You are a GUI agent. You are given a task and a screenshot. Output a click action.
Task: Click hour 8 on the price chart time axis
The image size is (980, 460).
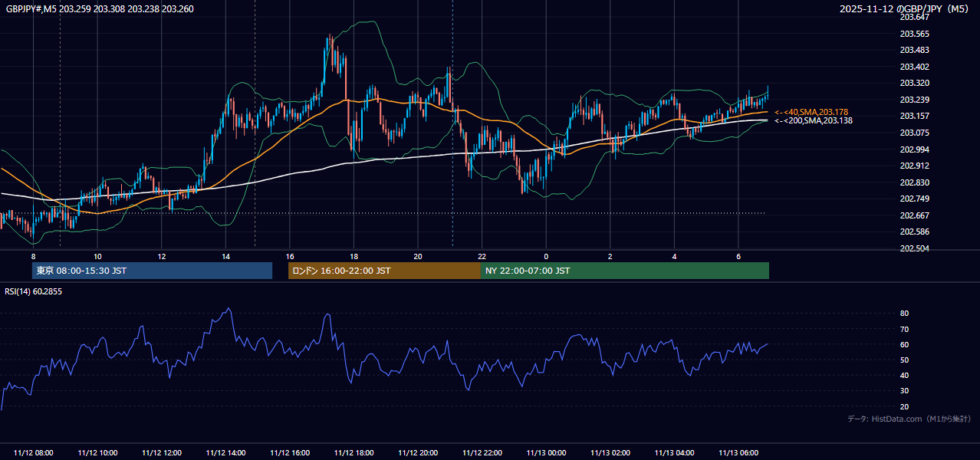(x=33, y=256)
